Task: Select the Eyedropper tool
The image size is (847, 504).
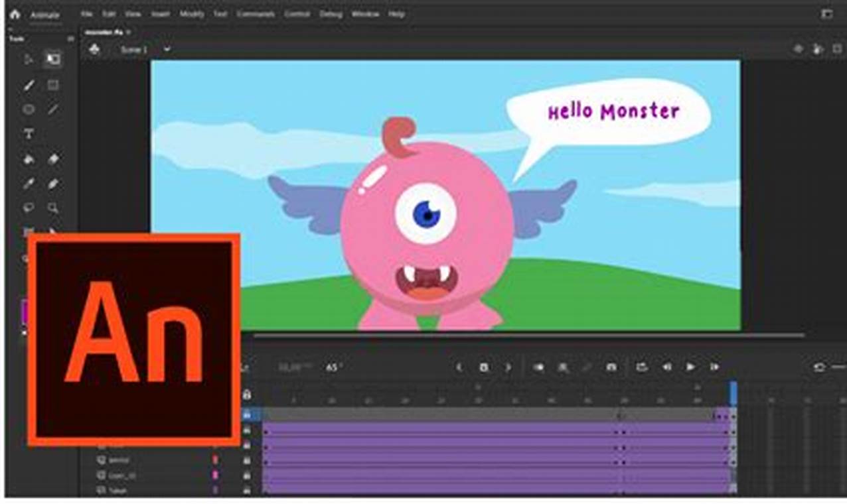Action: [29, 184]
